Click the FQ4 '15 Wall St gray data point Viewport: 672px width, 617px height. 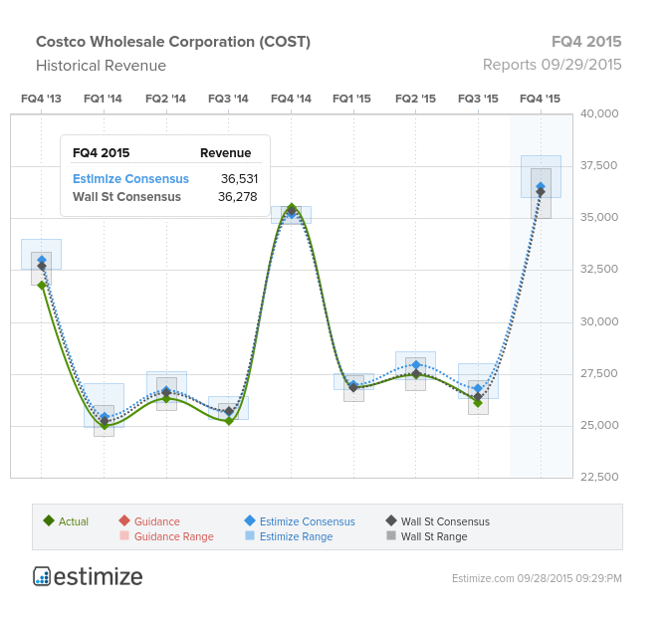pyautogui.click(x=541, y=192)
